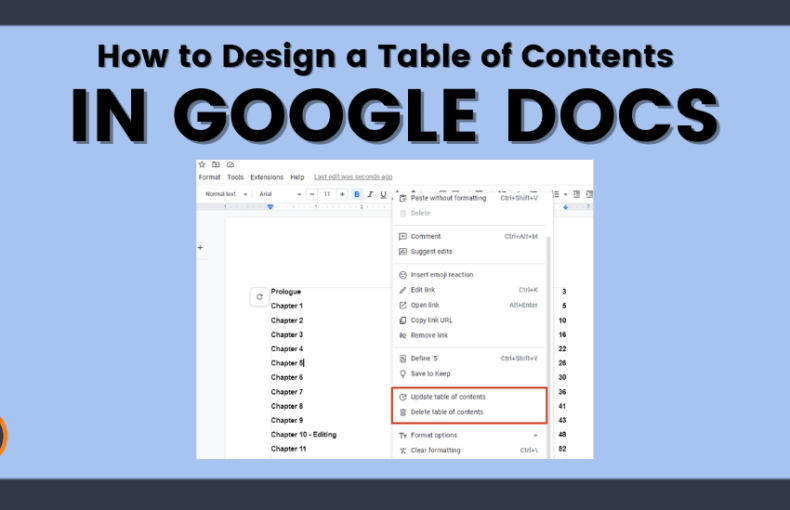Click the move-to-folder icon
790x510 pixels.
[216, 164]
